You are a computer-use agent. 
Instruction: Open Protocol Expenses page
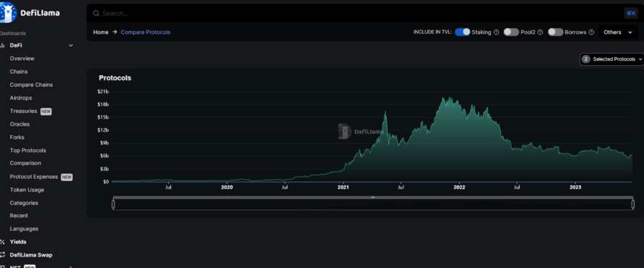pyautogui.click(x=34, y=177)
